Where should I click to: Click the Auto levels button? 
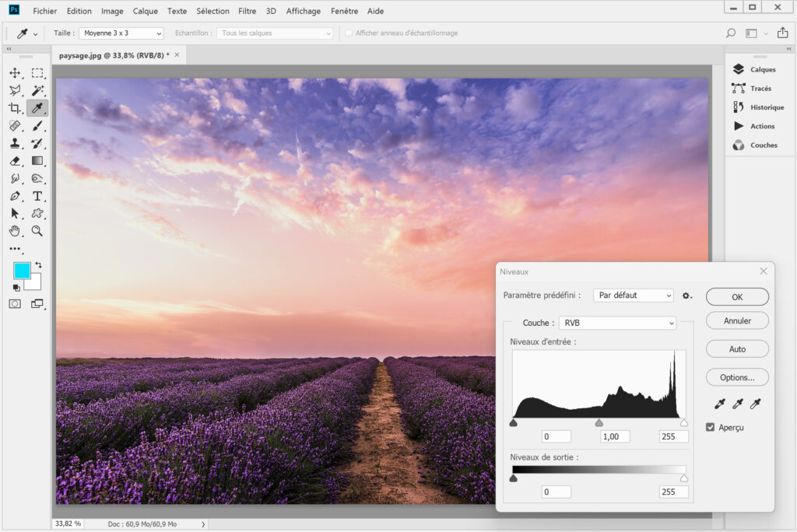(x=737, y=349)
